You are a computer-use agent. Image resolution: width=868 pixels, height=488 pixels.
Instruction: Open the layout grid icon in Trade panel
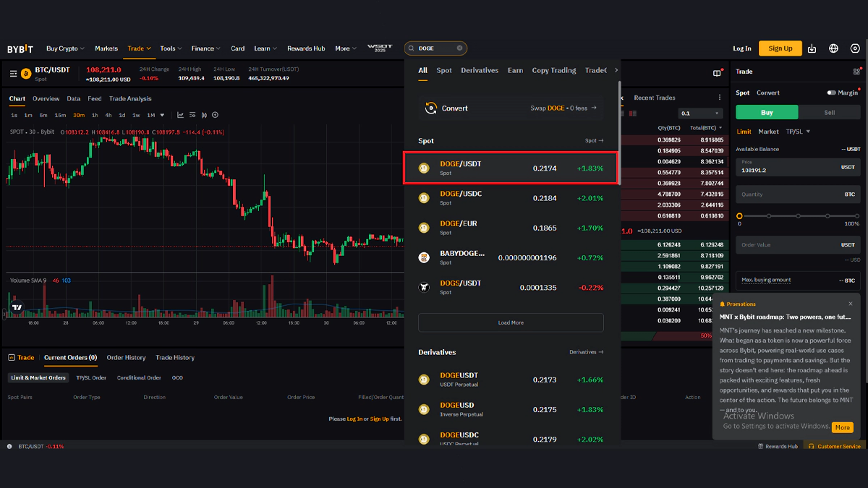[857, 72]
